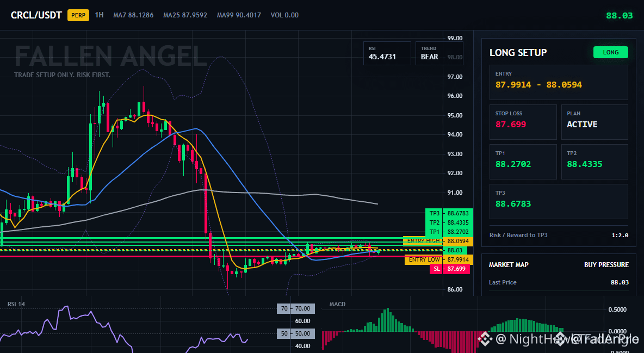Click the Last Price value 88.03

point(620,282)
